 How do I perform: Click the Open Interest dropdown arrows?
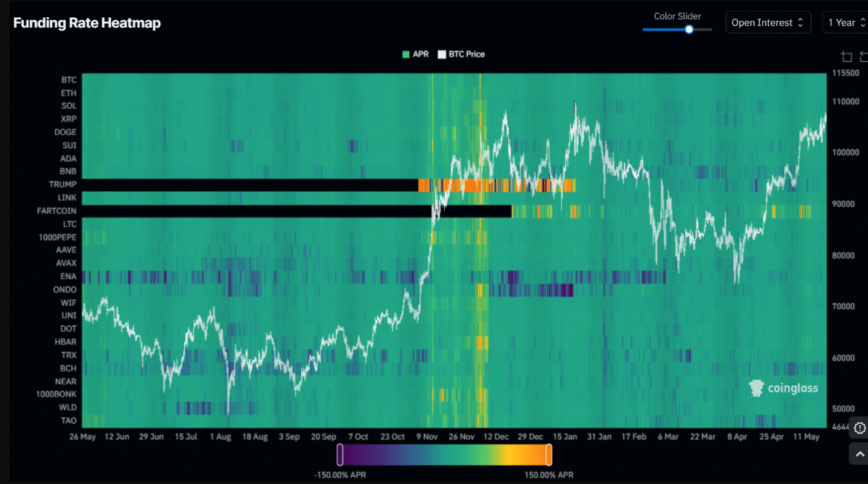[800, 22]
